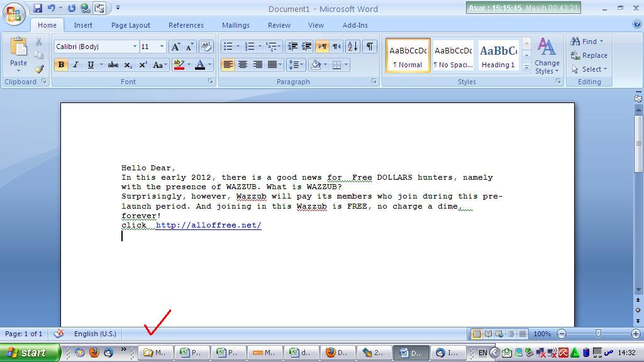
Task: Click the Copy icon in Clipboard
Action: [38, 55]
